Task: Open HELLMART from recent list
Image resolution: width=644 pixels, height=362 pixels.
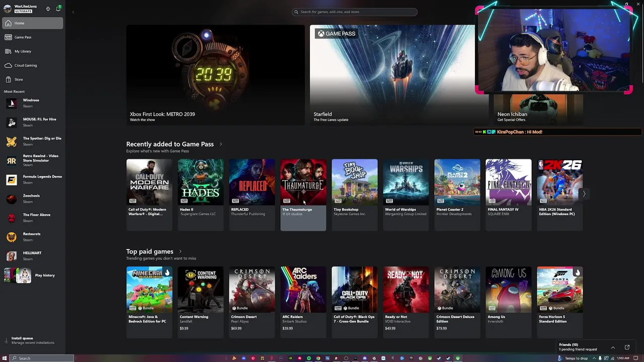Action: click(33, 256)
